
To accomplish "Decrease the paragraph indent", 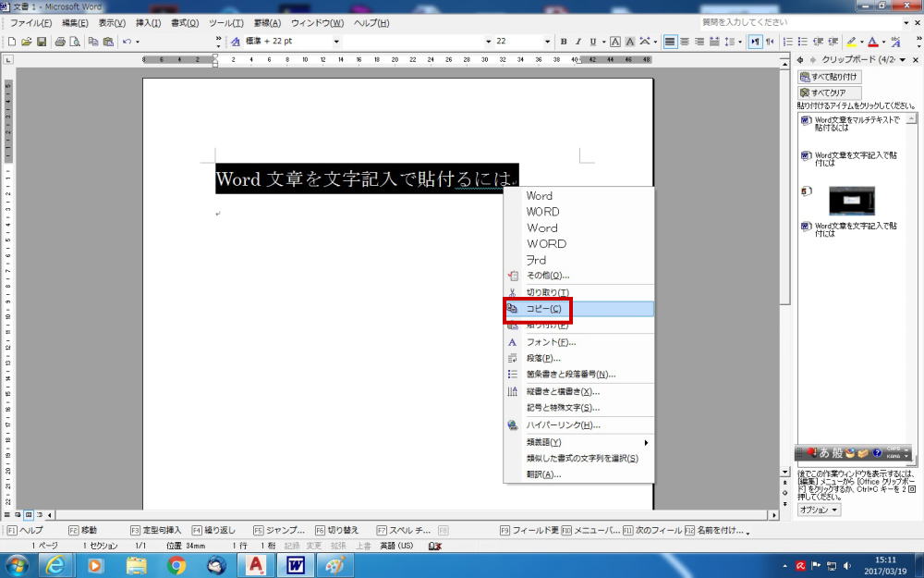I will click(x=818, y=42).
